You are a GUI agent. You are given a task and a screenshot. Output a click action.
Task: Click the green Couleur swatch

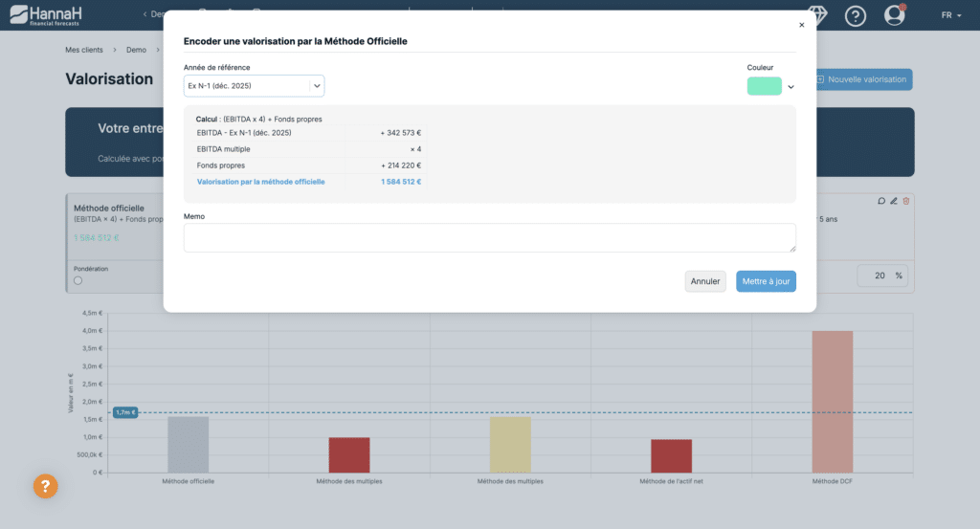(765, 86)
